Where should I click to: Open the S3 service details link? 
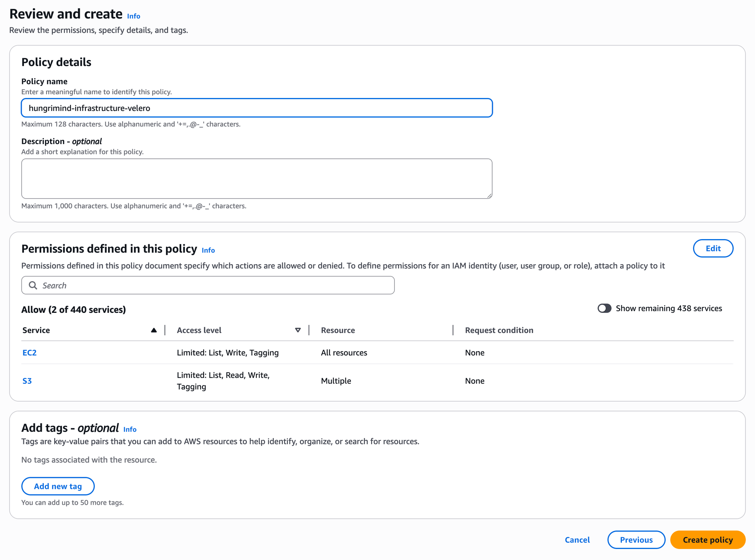point(27,381)
